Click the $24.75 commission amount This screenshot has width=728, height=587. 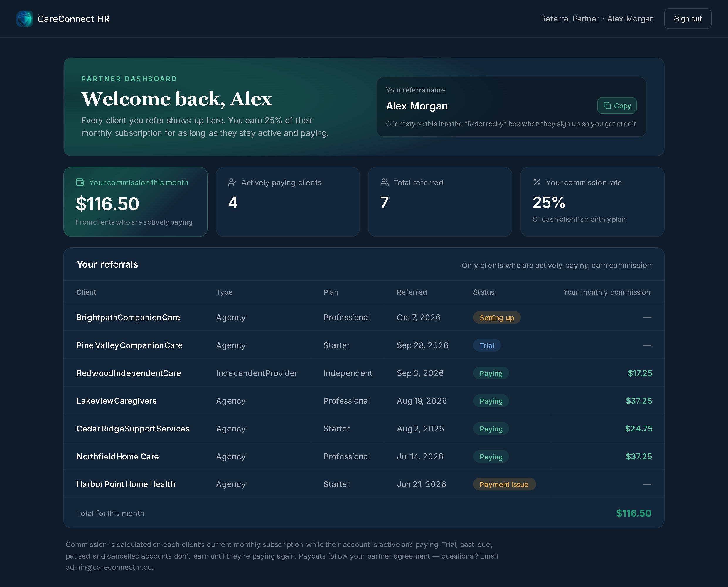click(x=638, y=429)
